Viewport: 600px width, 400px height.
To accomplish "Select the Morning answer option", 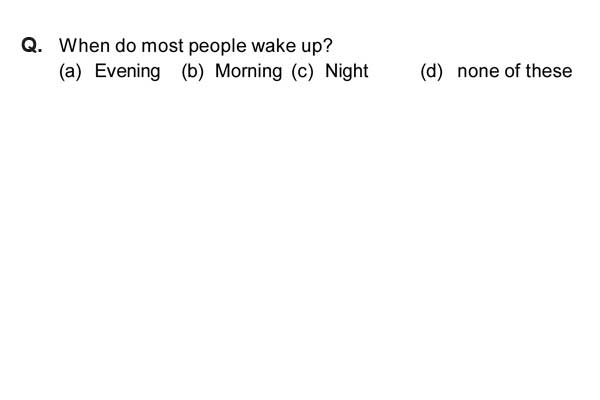I will tap(248, 72).
